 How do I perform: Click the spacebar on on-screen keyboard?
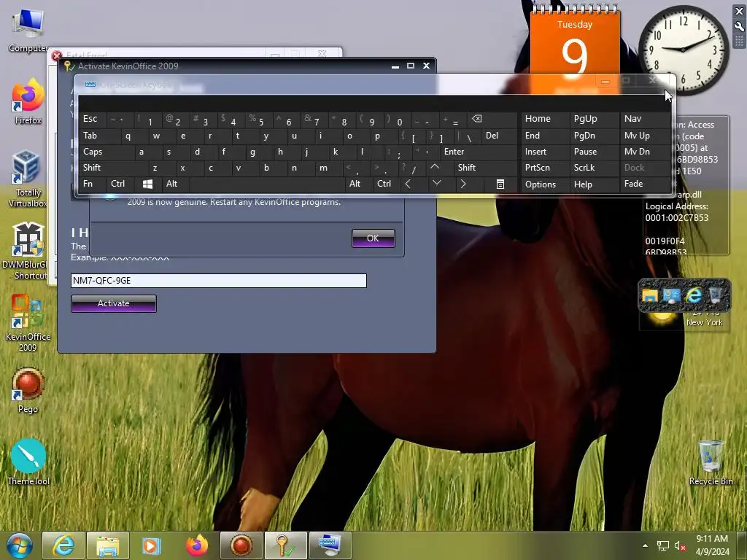click(267, 184)
